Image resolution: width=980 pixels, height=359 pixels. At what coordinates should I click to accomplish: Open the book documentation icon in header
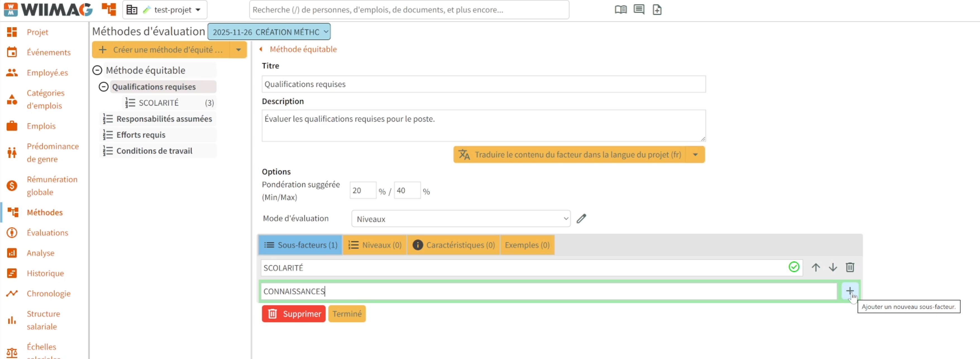click(x=620, y=9)
